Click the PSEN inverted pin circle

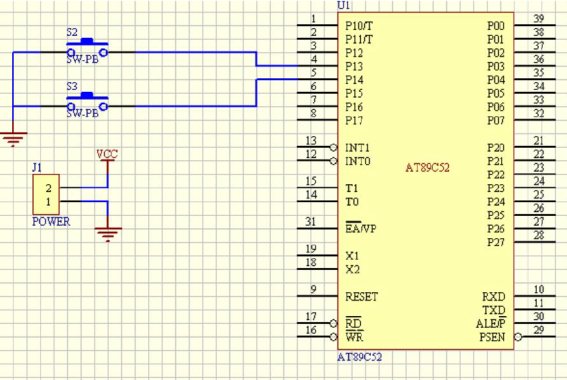[x=518, y=337]
